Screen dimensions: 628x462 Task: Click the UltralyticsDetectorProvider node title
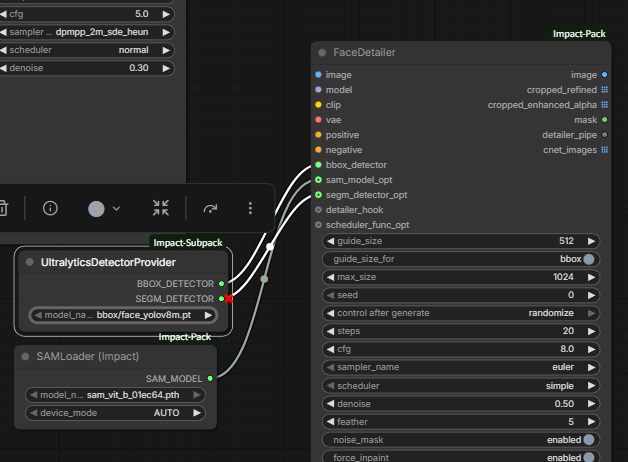click(108, 262)
